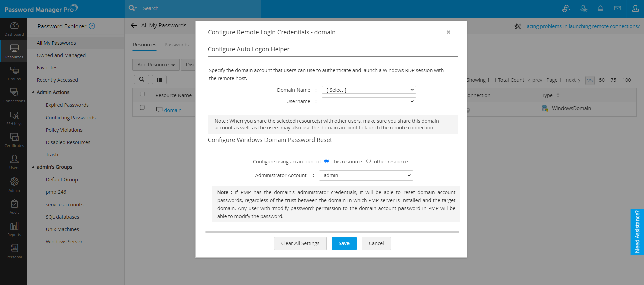Click the Need Assistance side tab
This screenshot has width=644, height=285.
637,232
